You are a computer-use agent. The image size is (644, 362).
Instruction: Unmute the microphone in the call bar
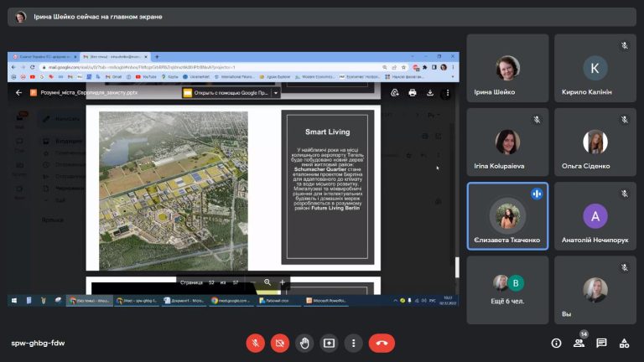point(255,343)
